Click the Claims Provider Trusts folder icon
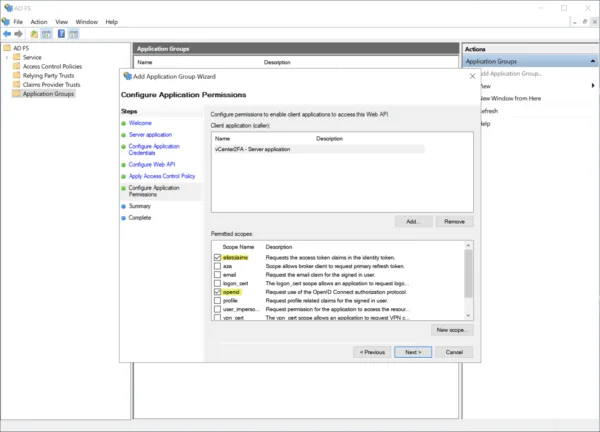The height and width of the screenshot is (432, 600). pyautogui.click(x=16, y=85)
